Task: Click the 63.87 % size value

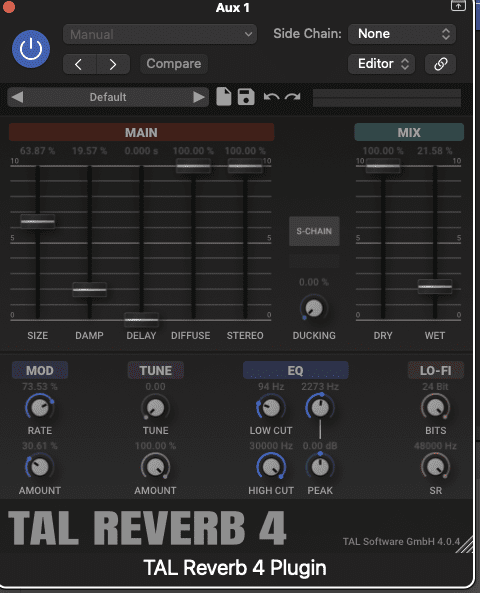Action: (x=37, y=151)
